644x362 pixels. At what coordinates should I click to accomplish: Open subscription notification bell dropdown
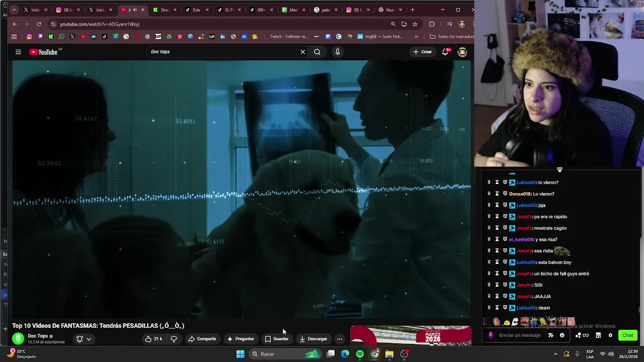tap(84, 339)
